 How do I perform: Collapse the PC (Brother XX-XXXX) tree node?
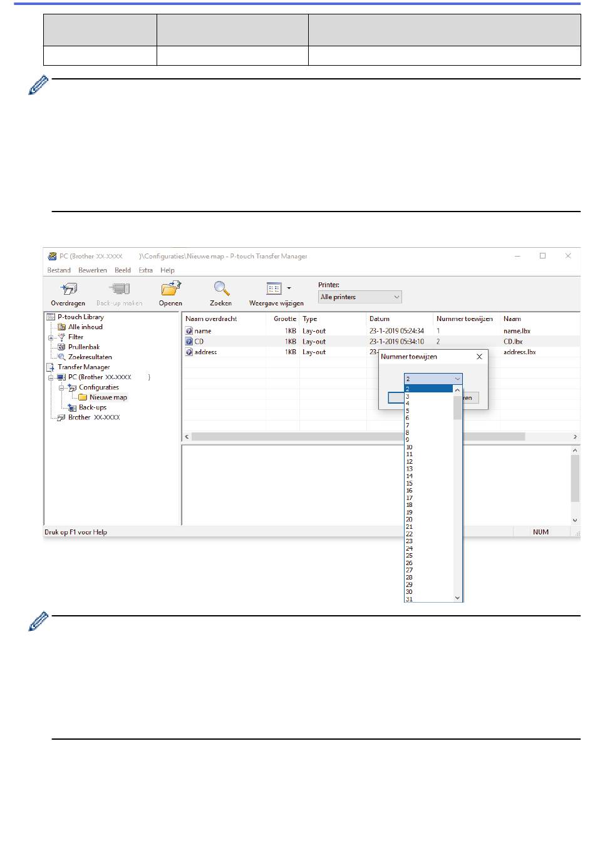[51, 377]
